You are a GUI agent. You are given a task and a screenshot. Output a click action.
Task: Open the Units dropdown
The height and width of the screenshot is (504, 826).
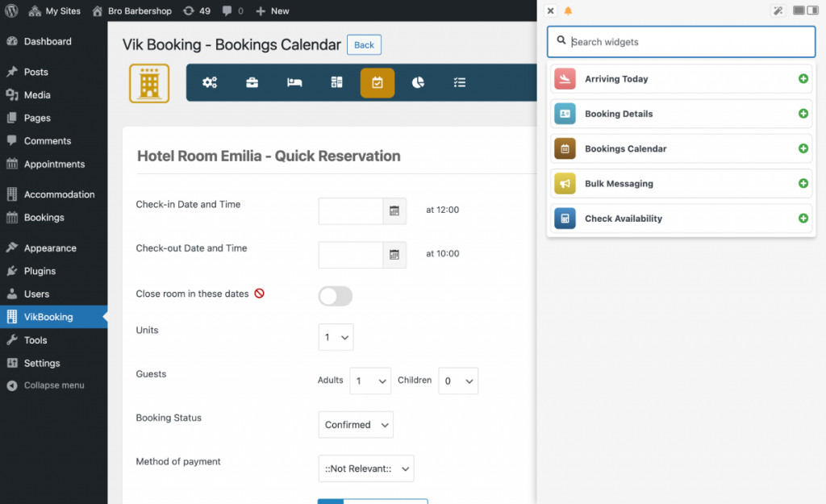(336, 337)
